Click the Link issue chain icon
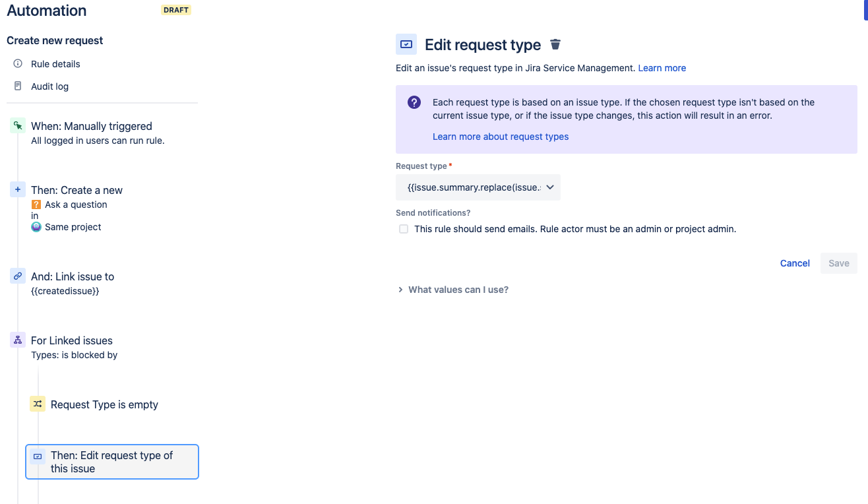Screen dimensions: 868x504 point(17,275)
